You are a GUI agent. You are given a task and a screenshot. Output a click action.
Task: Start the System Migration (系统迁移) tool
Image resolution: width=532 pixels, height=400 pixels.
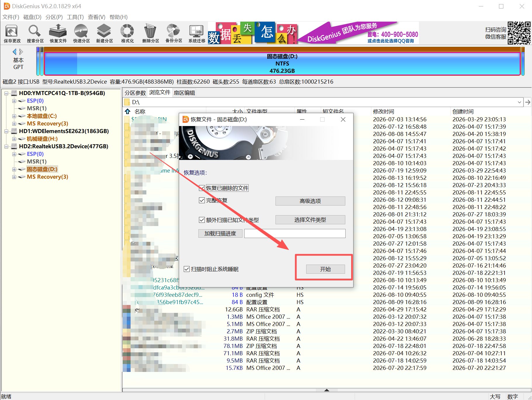pos(197,33)
